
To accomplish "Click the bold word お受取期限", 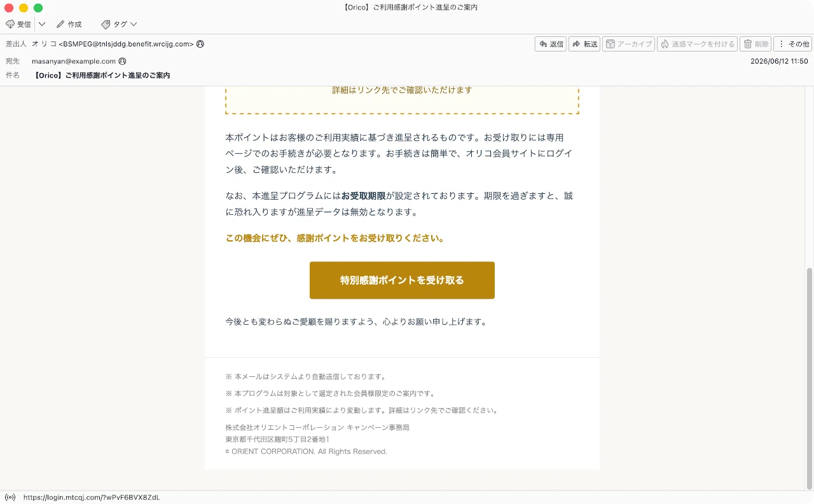I will [x=363, y=196].
